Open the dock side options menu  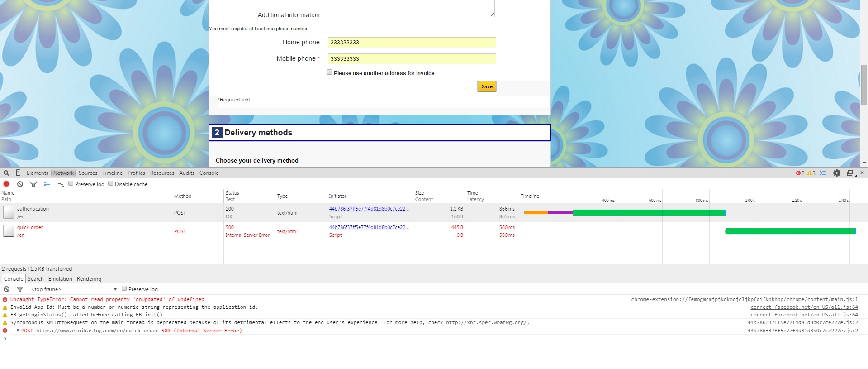(850, 173)
